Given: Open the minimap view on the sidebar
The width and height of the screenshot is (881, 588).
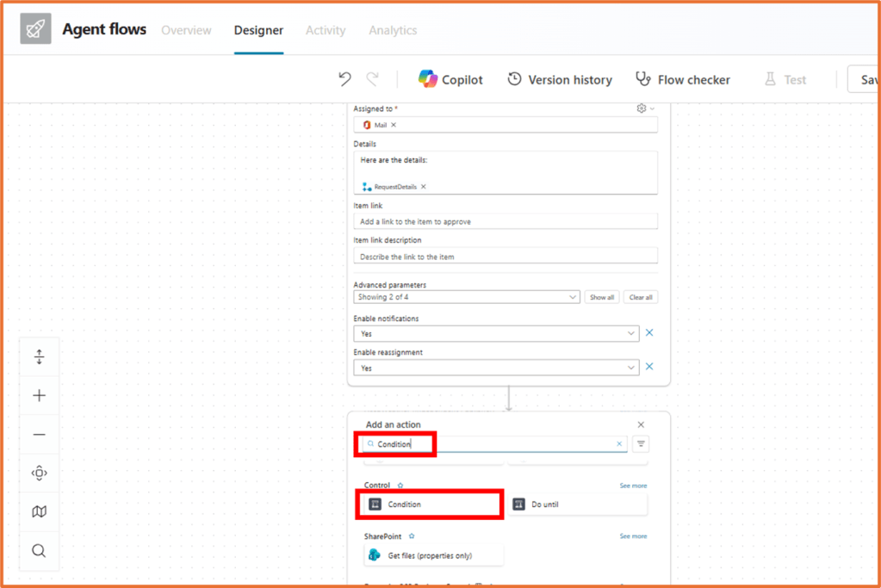Looking at the screenshot, I should point(39,511).
